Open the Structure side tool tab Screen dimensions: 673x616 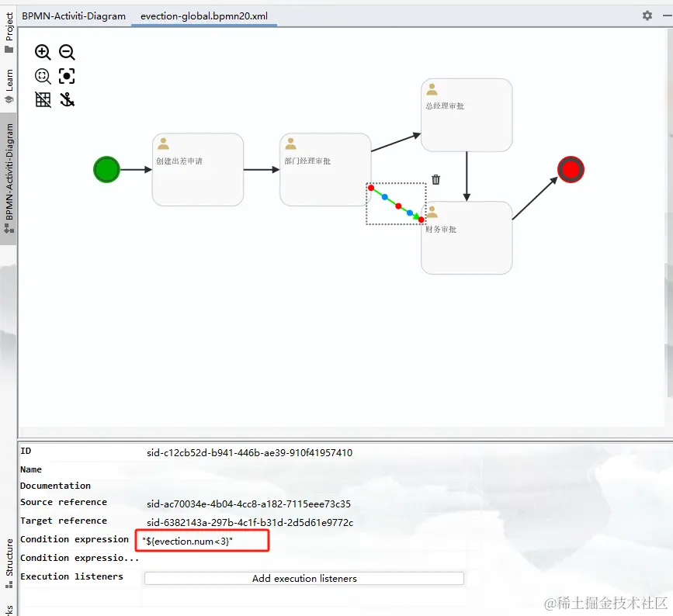pyautogui.click(x=9, y=562)
